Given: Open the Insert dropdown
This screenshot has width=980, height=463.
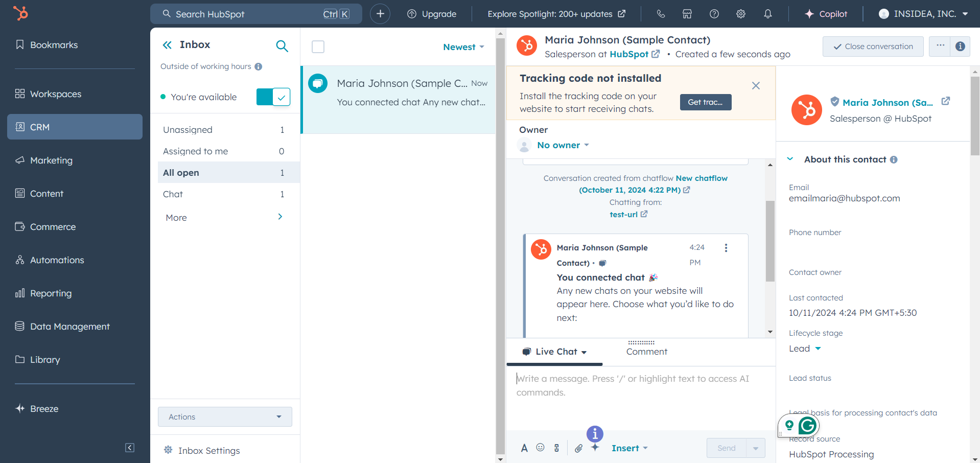Looking at the screenshot, I should [x=629, y=448].
